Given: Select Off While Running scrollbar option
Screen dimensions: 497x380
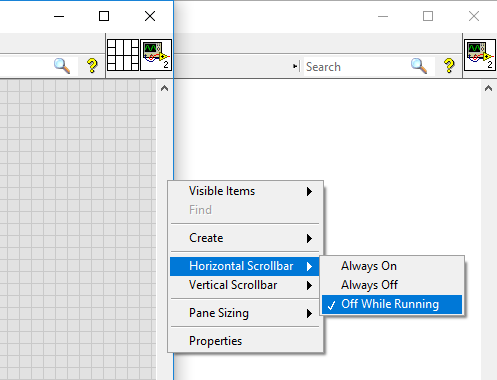Looking at the screenshot, I should [392, 304].
